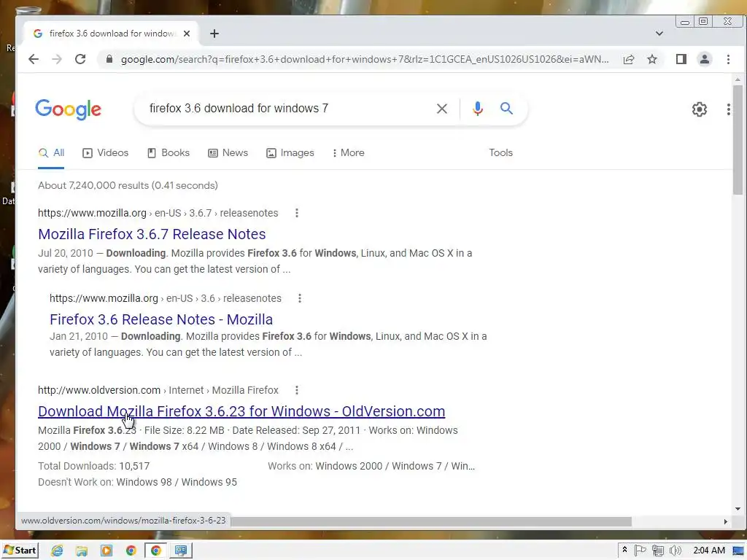Open Mozilla Firefox 3.6.7 Release Notes
This screenshot has height=560, width=747.
coord(152,234)
